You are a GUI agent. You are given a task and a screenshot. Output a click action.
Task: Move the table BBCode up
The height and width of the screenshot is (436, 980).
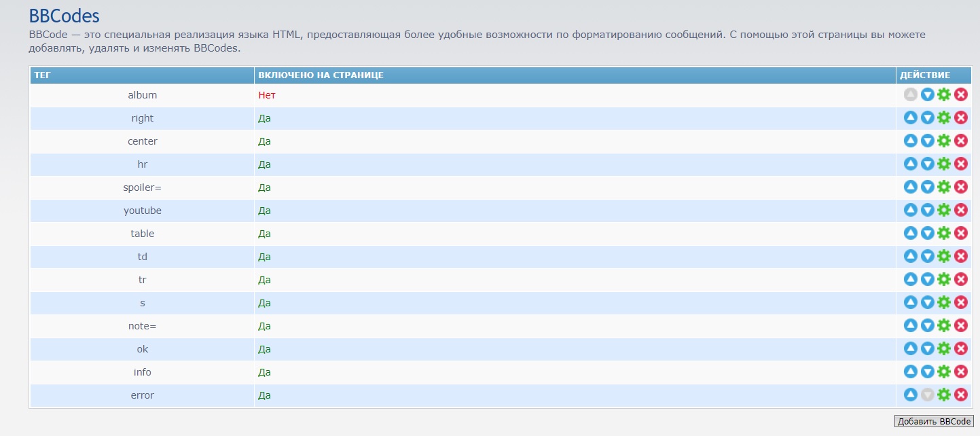coord(911,234)
